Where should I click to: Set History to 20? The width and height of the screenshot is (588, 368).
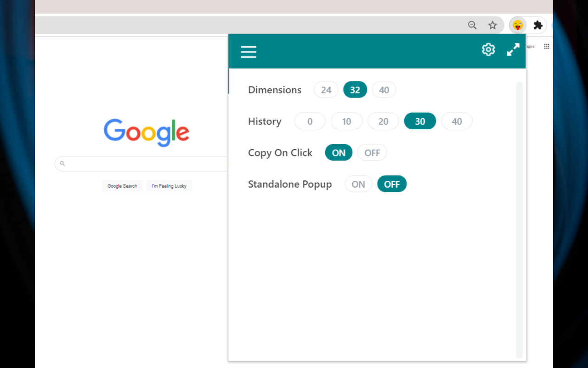384,121
